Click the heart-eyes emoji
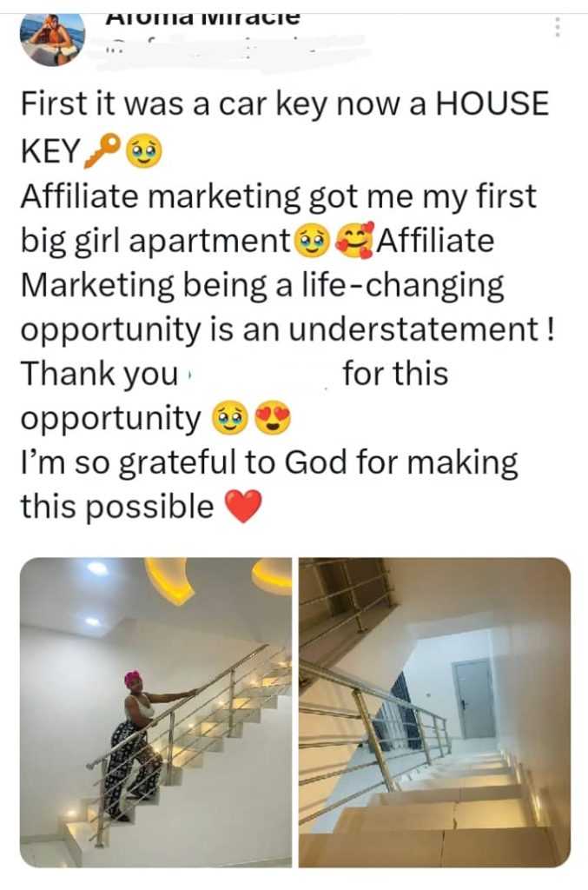This screenshot has height=890, width=588. click(x=271, y=419)
